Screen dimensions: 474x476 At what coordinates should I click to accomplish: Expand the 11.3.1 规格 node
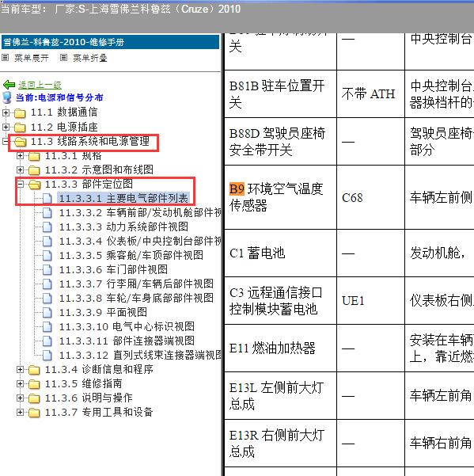[x=20, y=156]
